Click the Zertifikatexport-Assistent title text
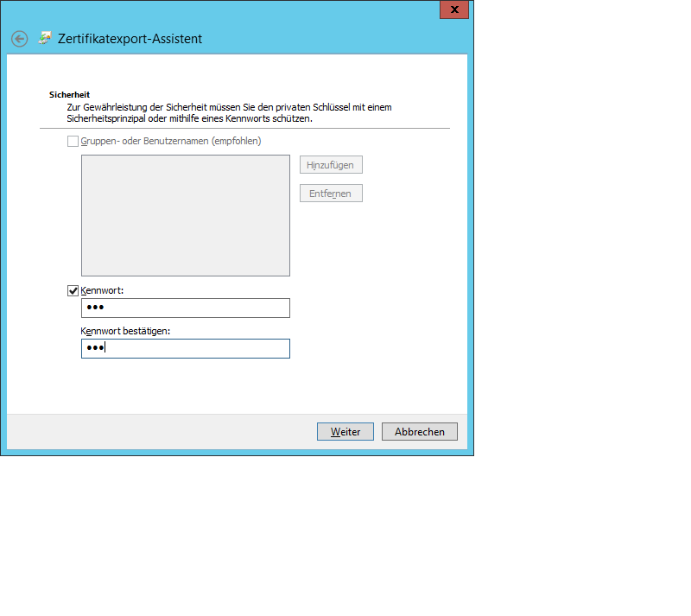691x616 pixels. pyautogui.click(x=130, y=39)
